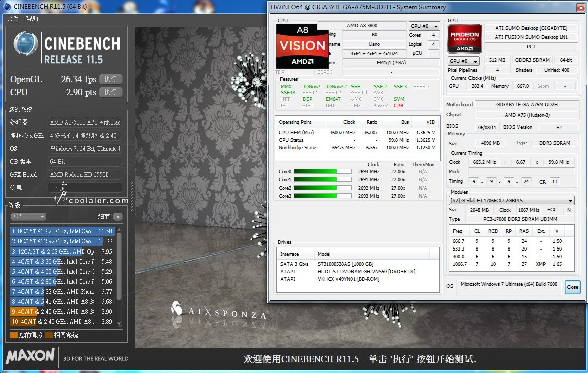The width and height of the screenshot is (588, 373).
Task: Close HWiNFO window via title bar X
Action: [581, 7]
